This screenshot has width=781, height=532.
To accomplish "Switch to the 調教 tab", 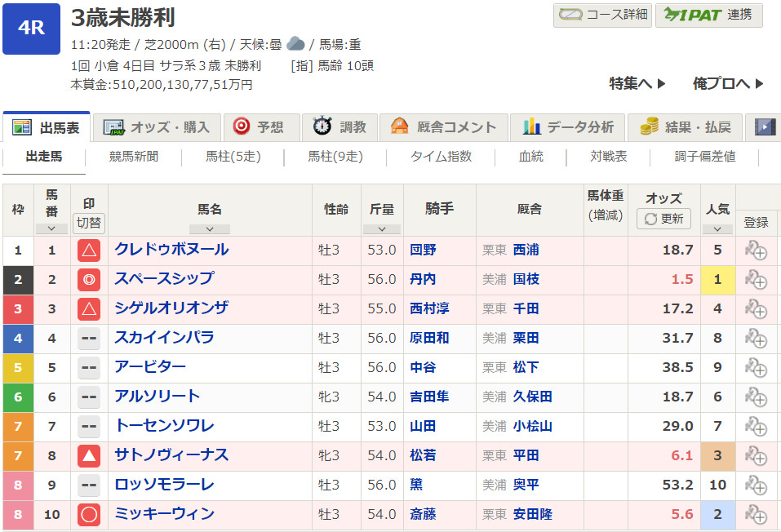I will [339, 127].
